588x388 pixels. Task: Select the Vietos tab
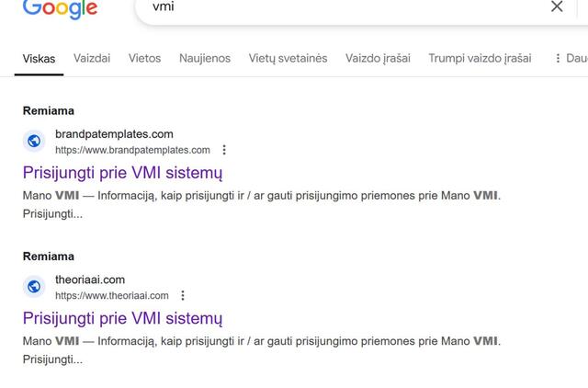[144, 58]
